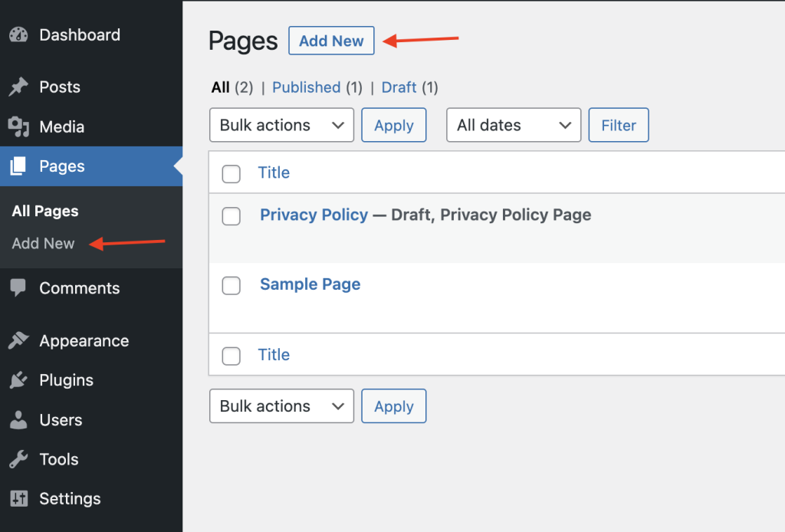Sort pages by the Title column
Viewport: 785px width, 532px height.
274,172
